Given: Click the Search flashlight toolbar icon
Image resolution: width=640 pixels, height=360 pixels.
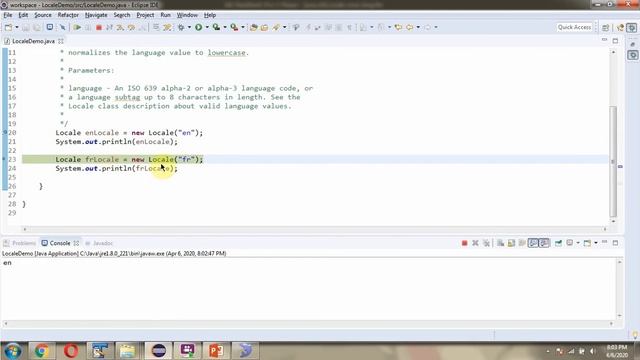Looking at the screenshot, I should point(276,27).
